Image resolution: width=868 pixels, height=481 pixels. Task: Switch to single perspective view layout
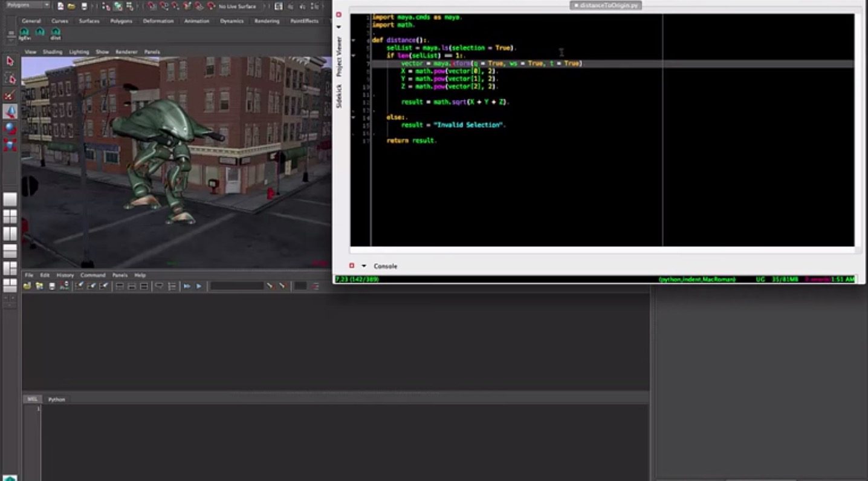[10, 199]
